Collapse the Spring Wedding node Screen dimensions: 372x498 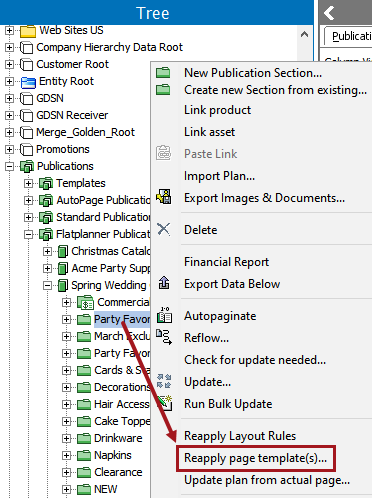point(47,286)
